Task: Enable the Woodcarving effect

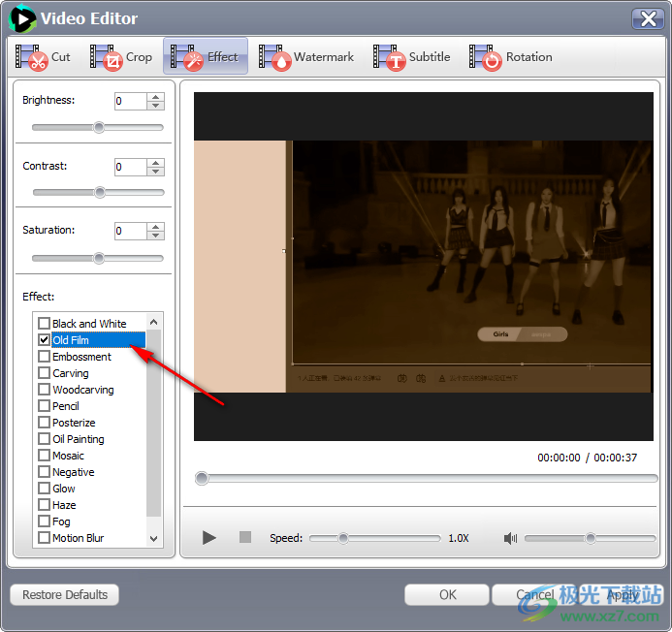Action: [x=44, y=390]
